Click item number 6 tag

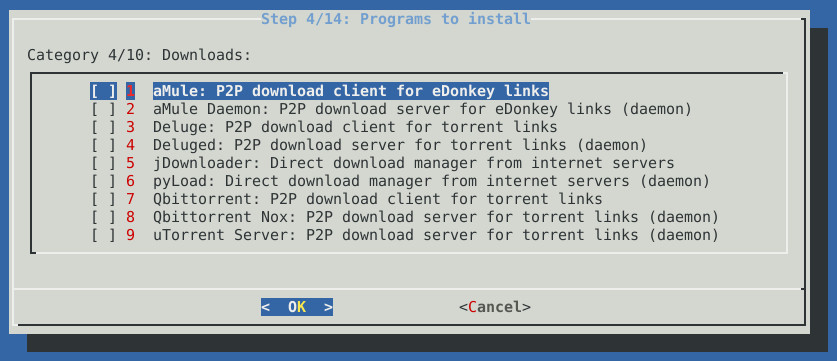point(130,181)
